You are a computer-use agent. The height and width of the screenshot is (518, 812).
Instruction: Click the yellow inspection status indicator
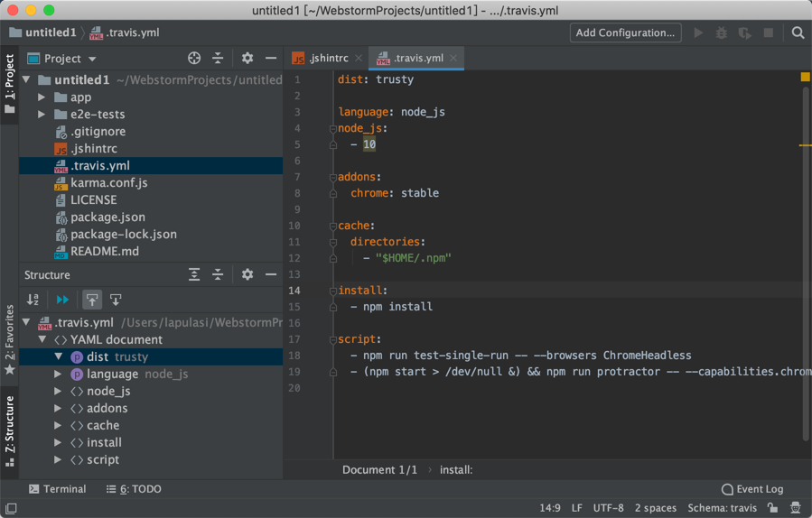click(806, 77)
